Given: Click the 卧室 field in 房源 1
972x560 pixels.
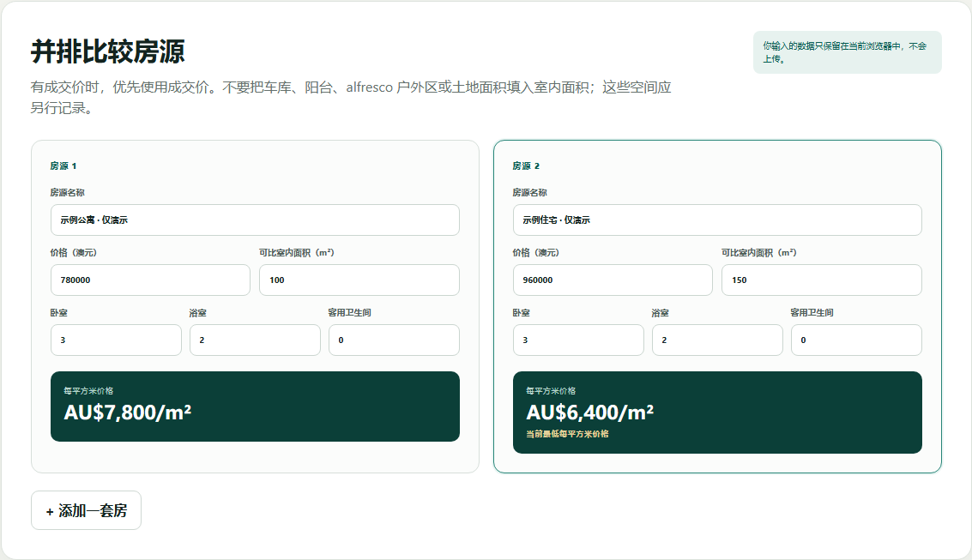Looking at the screenshot, I should coord(116,340).
